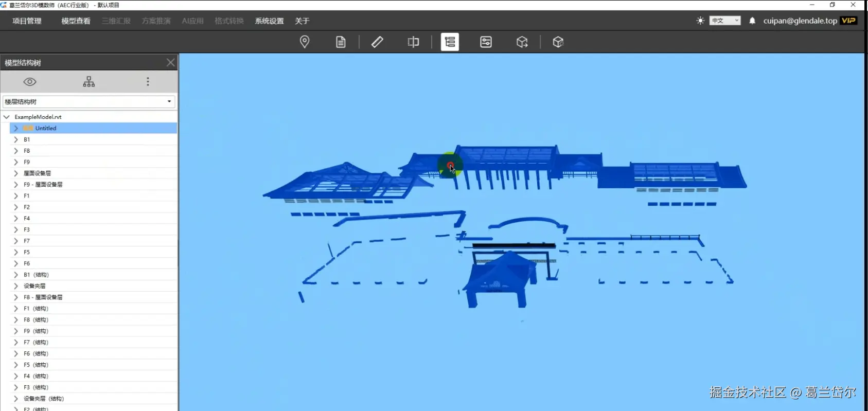This screenshot has height=411, width=868.
Task: Select the F6 (结构) row
Action: coord(94,354)
